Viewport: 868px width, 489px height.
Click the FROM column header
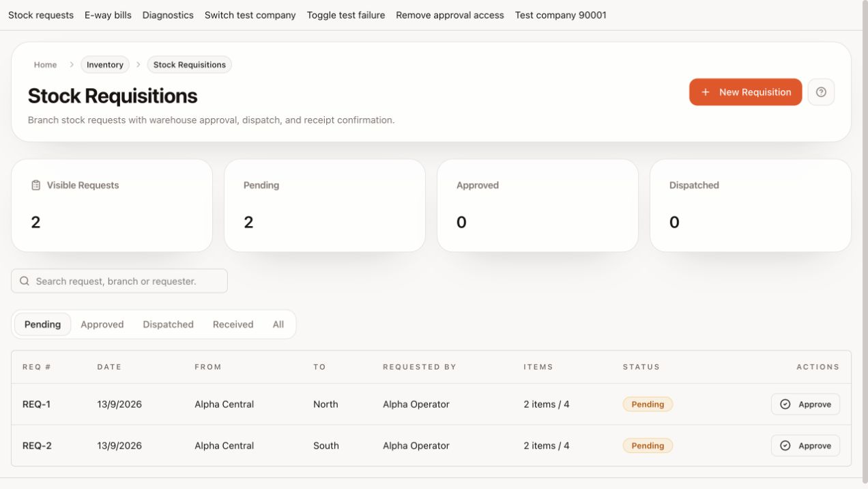(x=208, y=367)
